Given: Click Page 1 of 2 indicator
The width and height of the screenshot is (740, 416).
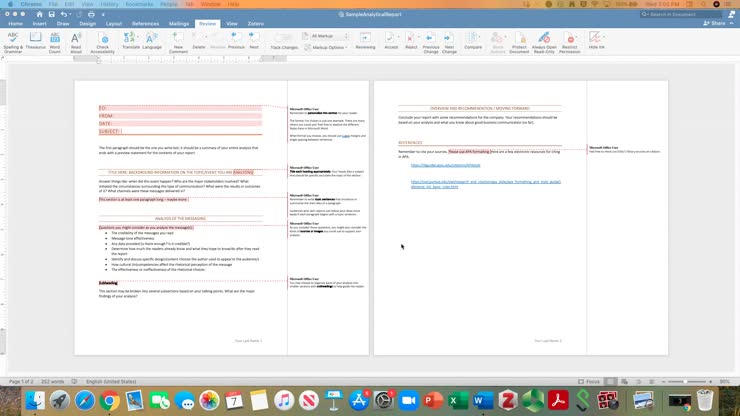Looking at the screenshot, I should tap(21, 382).
